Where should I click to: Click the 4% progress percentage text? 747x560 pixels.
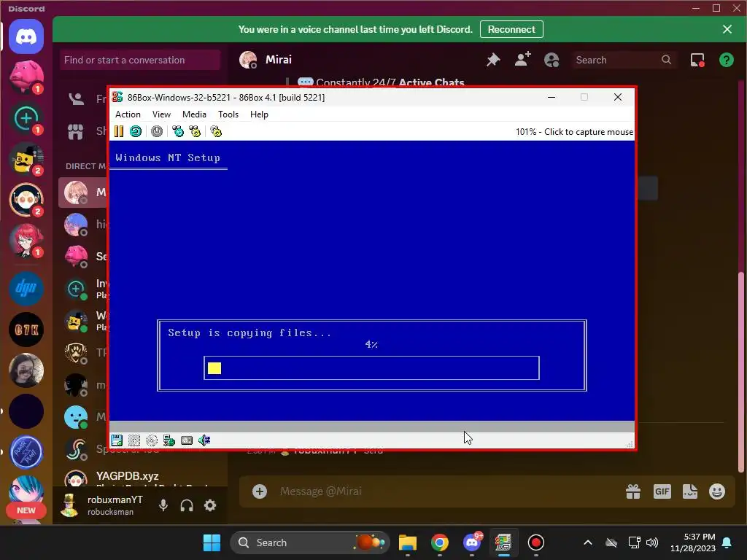click(x=371, y=344)
